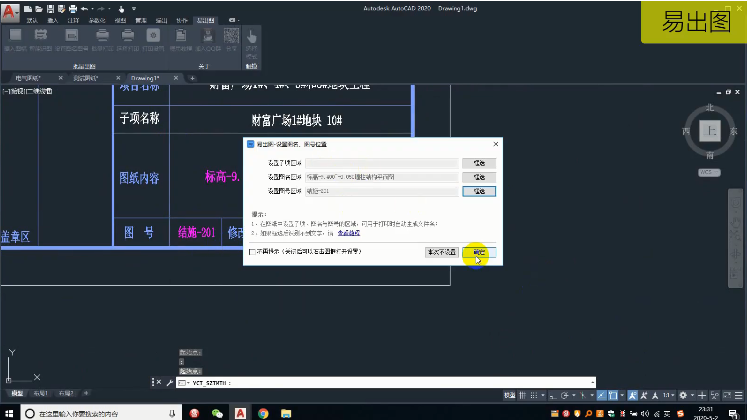
Task: Click the undo arrow in quick access toolbar
Action: 84,7
